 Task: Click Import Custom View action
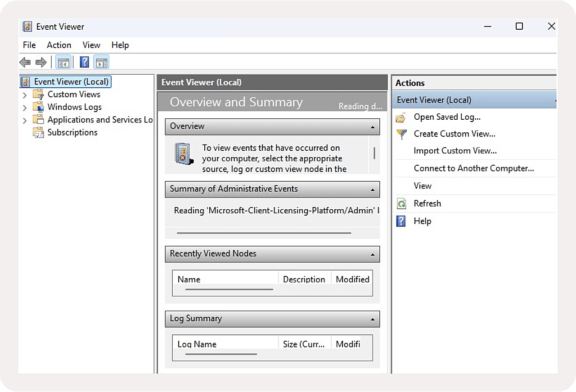(x=455, y=151)
